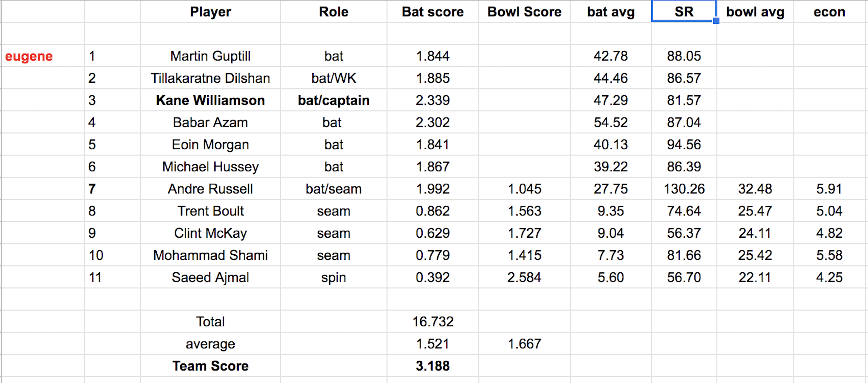868x383 pixels.
Task: Select Saeed Ajmal's Bowl Score 2.584
Action: coord(524,277)
